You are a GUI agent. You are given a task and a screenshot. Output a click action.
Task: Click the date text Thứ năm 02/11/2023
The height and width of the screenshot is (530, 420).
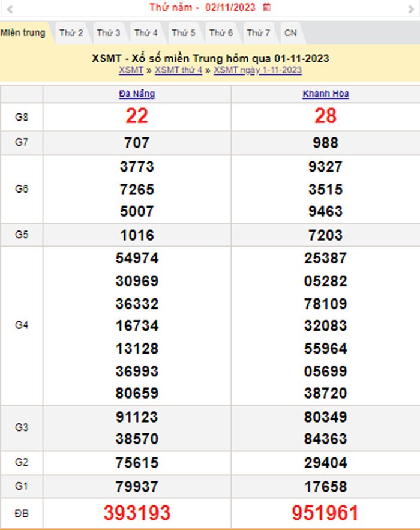[x=202, y=8]
